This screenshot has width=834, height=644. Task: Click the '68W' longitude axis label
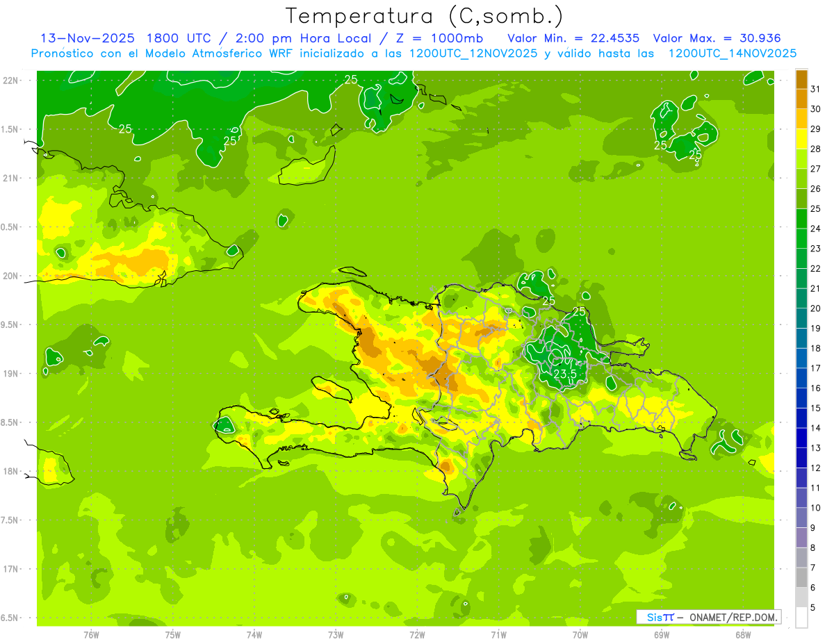coord(743,634)
